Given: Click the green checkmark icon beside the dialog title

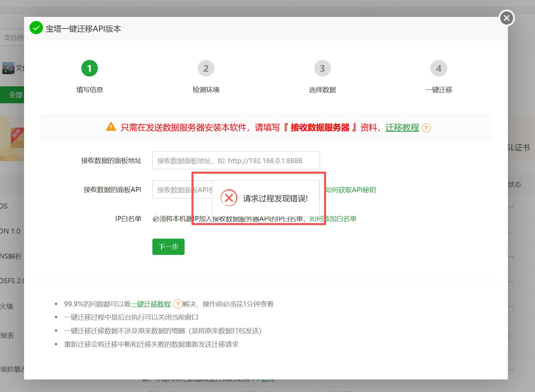Looking at the screenshot, I should (x=36, y=28).
